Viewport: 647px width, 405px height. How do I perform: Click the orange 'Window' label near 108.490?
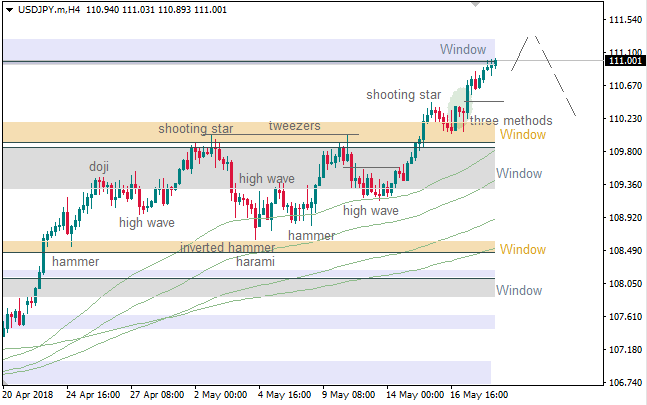(x=523, y=249)
